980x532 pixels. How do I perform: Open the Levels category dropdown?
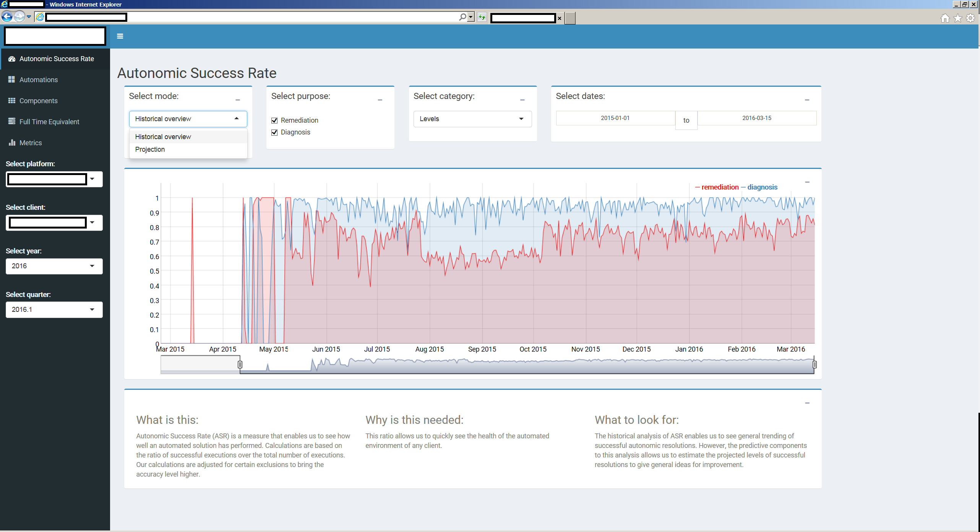tap(472, 119)
